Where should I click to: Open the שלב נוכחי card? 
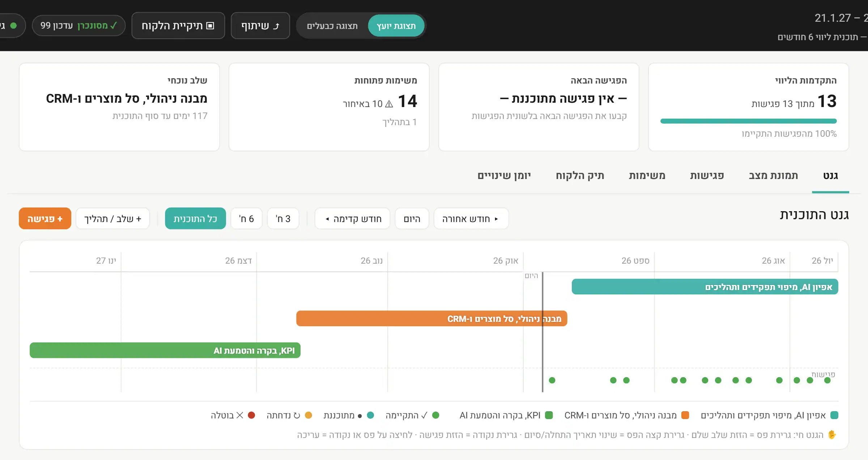tap(119, 107)
